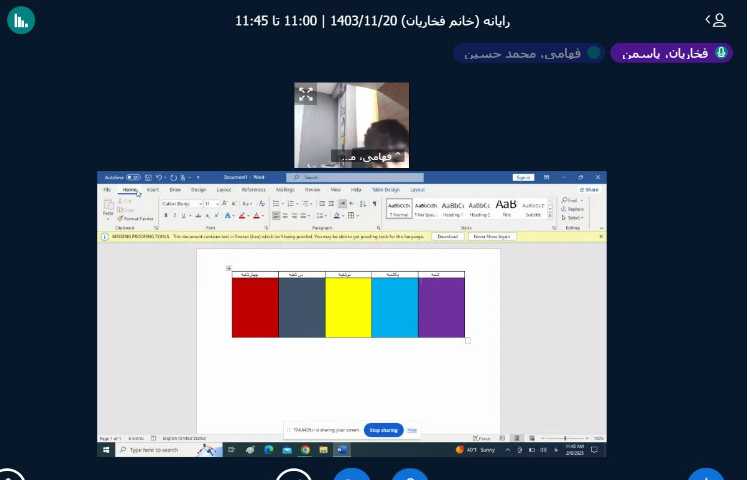The height and width of the screenshot is (480, 750).
Task: Click the Increase Indent icon
Action: coord(331,204)
